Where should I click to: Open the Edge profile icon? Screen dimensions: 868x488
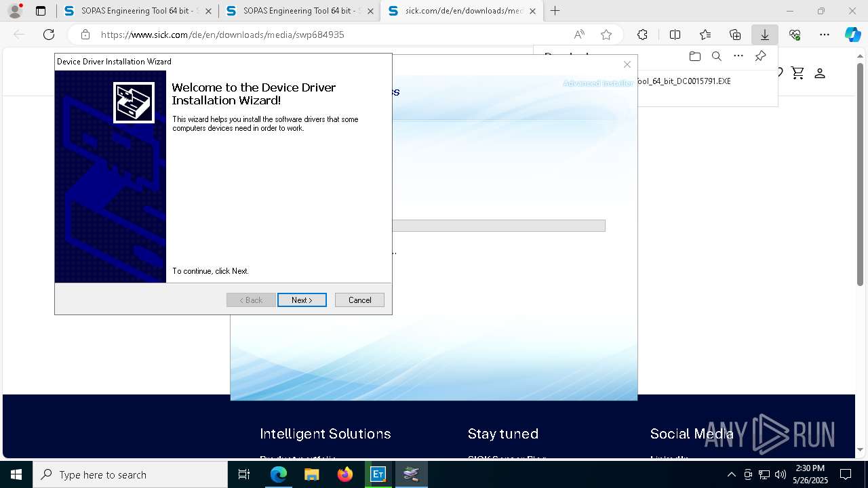point(15,11)
